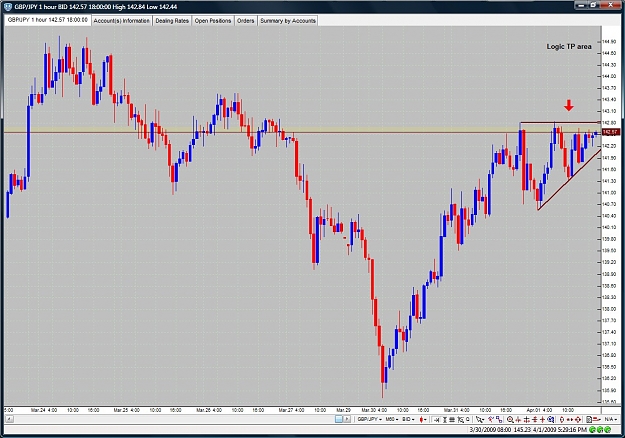625x438 pixels.
Task: Click the status bar time 4/1/2009 5:20:16 PM
Action: pos(559,430)
